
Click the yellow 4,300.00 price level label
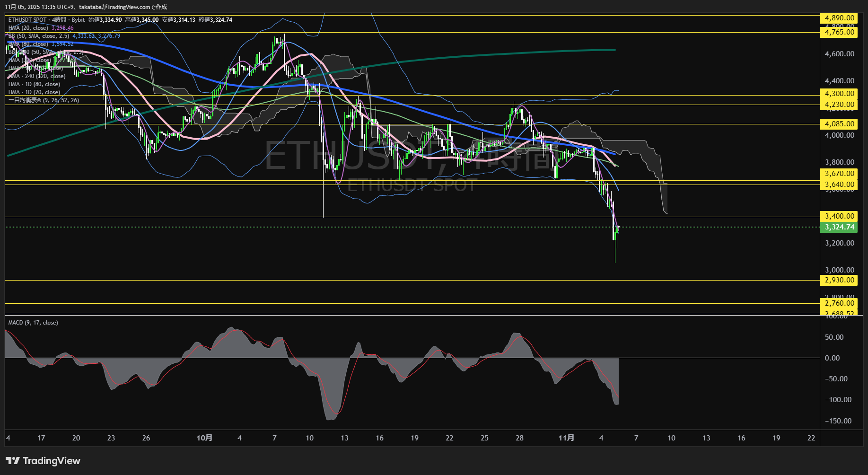839,94
